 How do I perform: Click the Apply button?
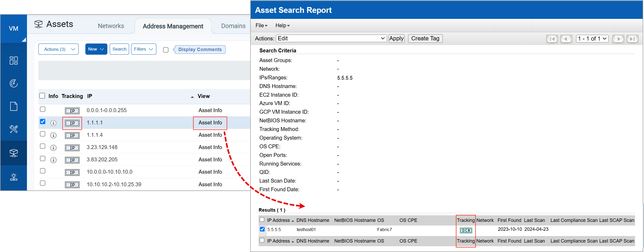tap(396, 38)
